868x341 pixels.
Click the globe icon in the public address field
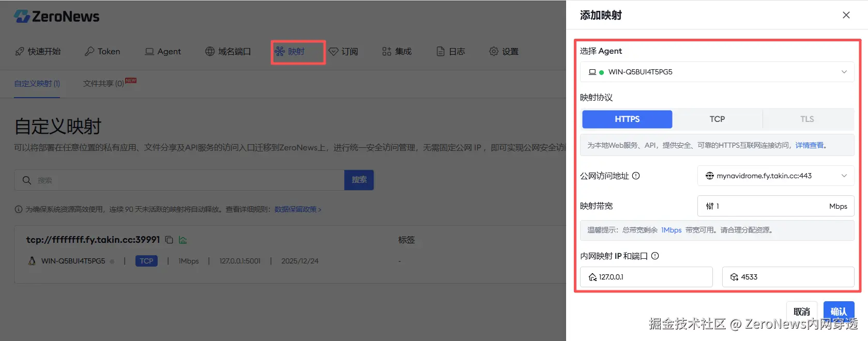point(710,176)
